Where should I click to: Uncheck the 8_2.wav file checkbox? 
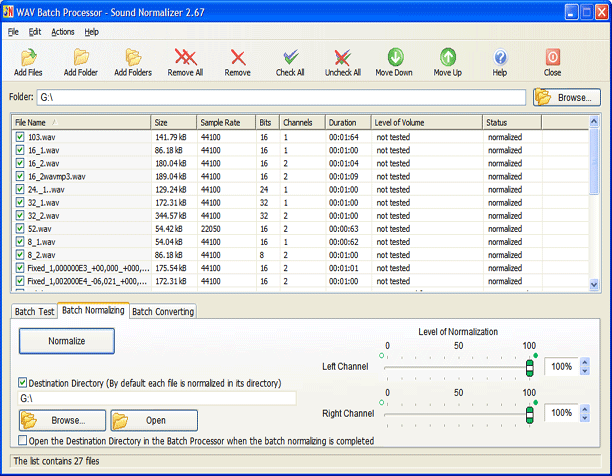pyautogui.click(x=20, y=255)
